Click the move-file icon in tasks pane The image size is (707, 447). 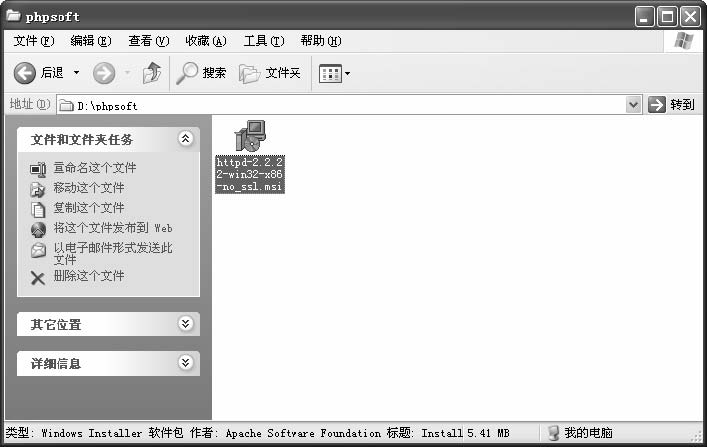coord(38,189)
